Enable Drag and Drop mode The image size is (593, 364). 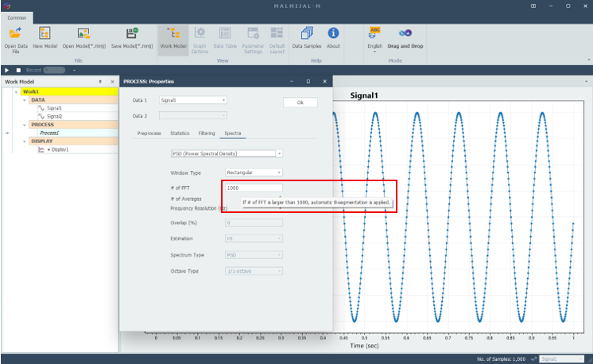click(405, 34)
